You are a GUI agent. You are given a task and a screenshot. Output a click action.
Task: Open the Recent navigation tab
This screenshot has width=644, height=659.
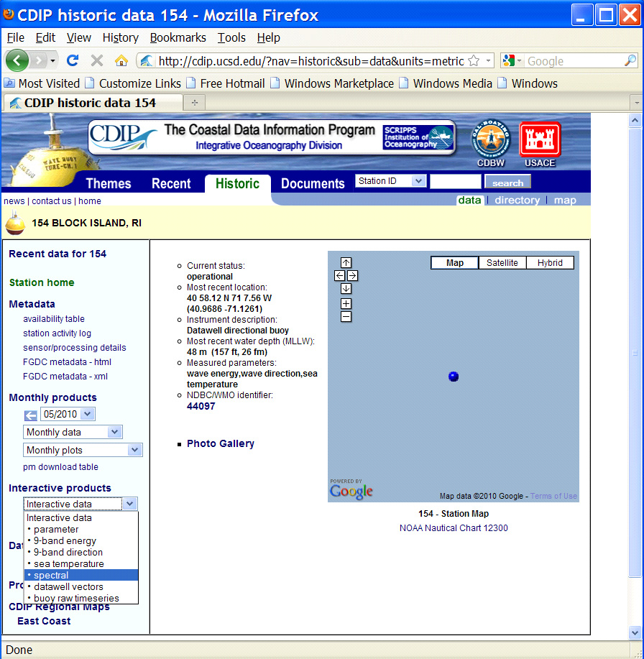(171, 184)
